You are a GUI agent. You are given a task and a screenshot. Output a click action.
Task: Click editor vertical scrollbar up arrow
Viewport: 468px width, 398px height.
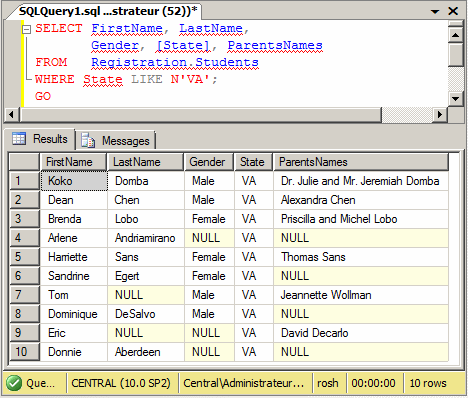[455, 35]
